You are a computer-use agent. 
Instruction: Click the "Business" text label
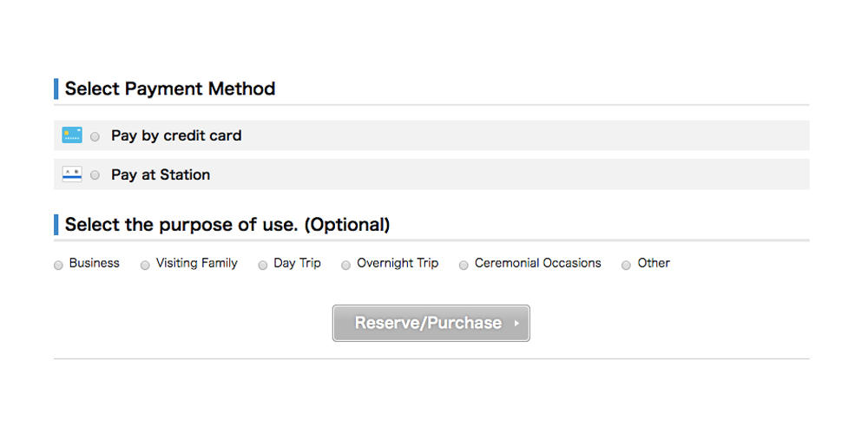(x=94, y=263)
